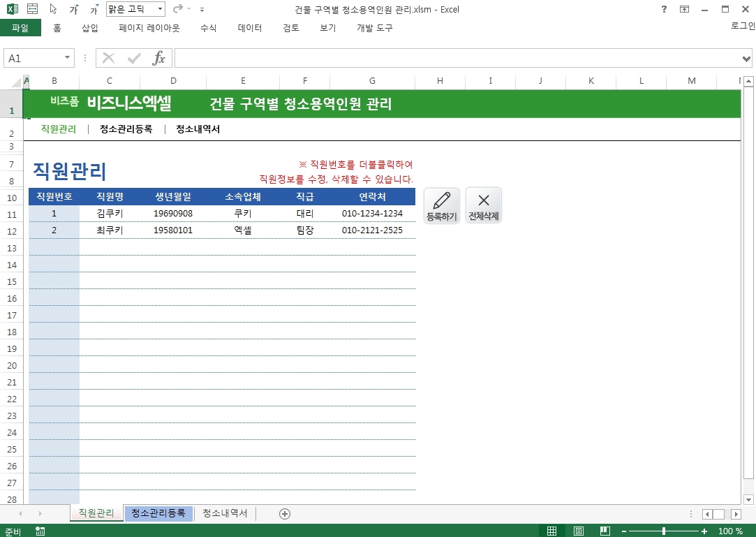The width and height of the screenshot is (756, 537).
Task: Switch to Page Layout view
Action: [x=578, y=531]
